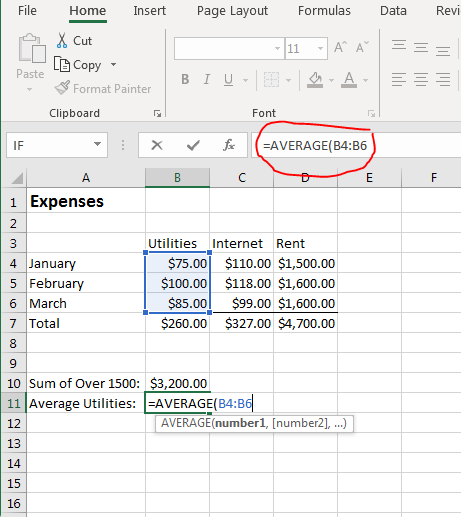Viewport: 461px width, 517px height.
Task: Select the $1,500.00 January rent cell
Action: pyautogui.click(x=305, y=263)
